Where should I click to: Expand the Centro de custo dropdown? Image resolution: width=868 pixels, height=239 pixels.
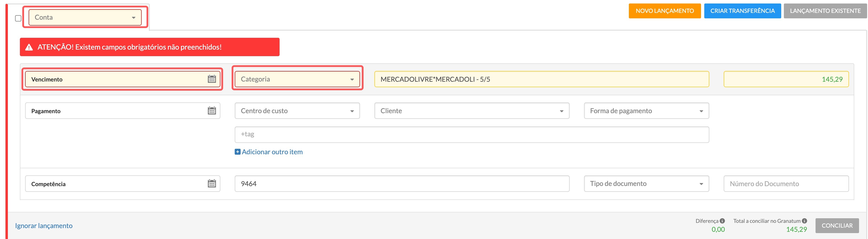coord(297,111)
